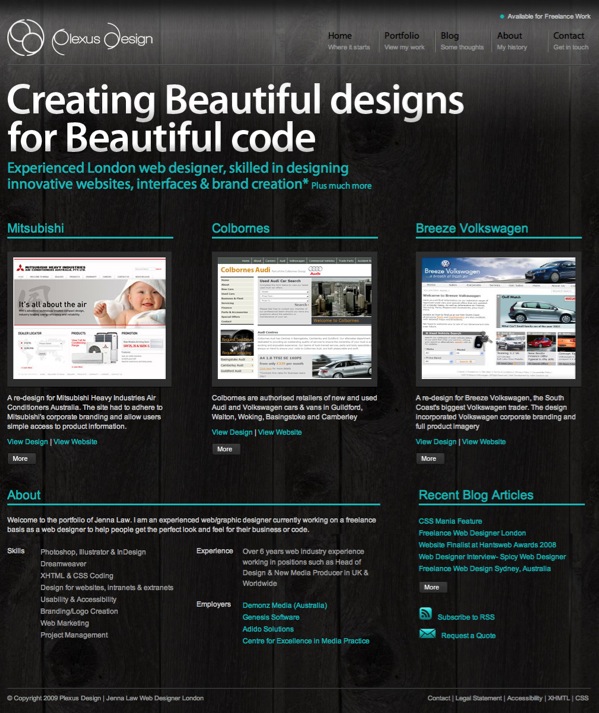The width and height of the screenshot is (599, 713).
Task: Click the Branding/Logo Creation skill text
Action: coord(79,612)
